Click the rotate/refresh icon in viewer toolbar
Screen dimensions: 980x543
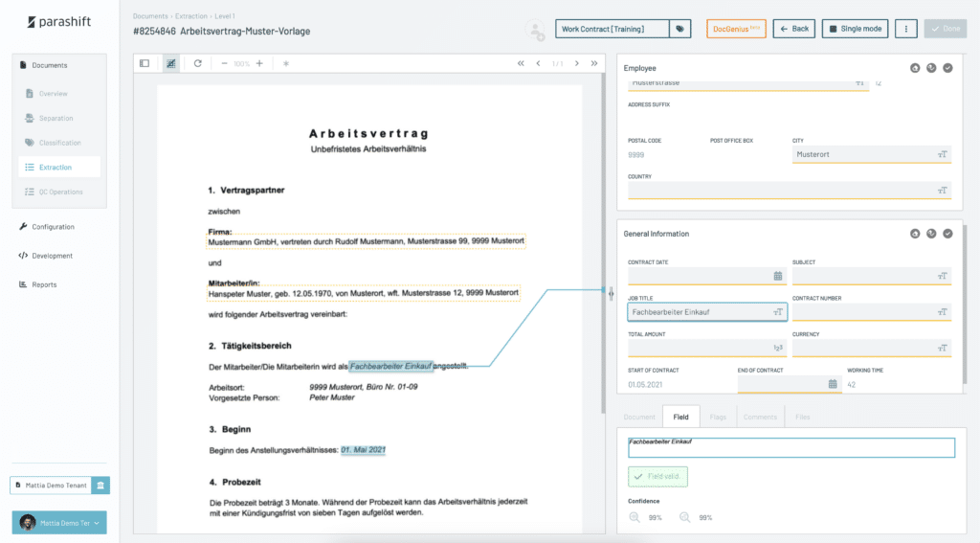198,63
